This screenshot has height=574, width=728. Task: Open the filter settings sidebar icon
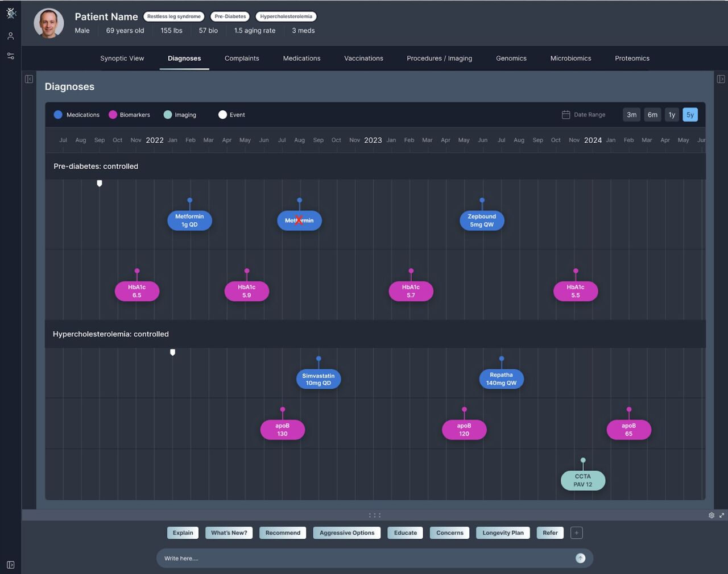tap(11, 56)
